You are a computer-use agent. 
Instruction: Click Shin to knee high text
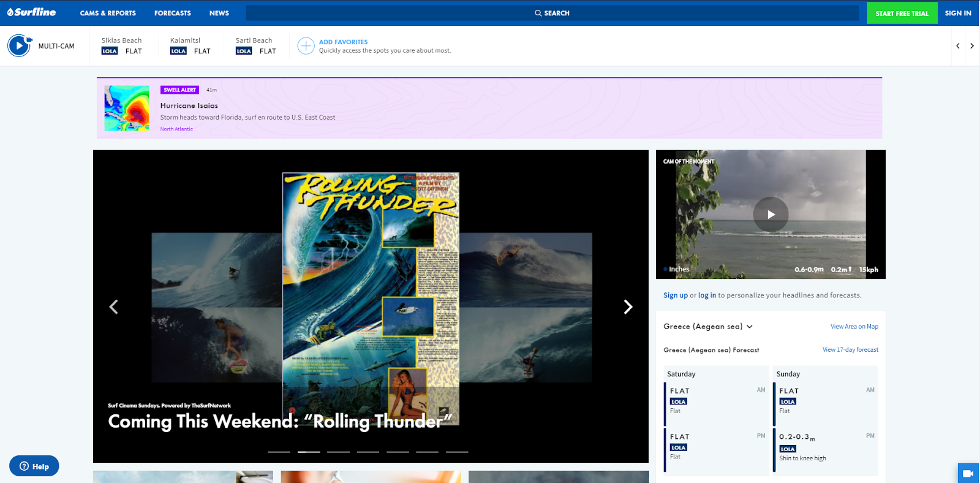(802, 458)
